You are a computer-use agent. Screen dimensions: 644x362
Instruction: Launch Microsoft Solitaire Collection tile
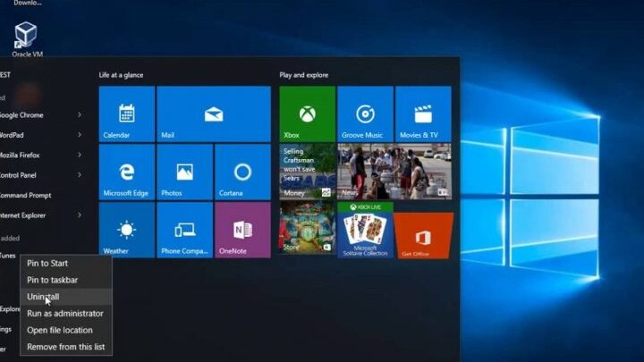point(365,230)
